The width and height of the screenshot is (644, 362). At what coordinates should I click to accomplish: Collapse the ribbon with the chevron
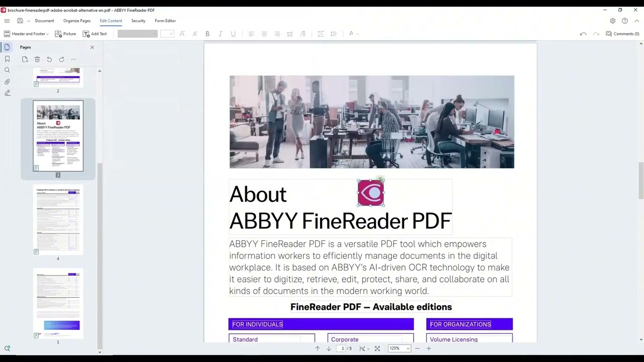636,21
